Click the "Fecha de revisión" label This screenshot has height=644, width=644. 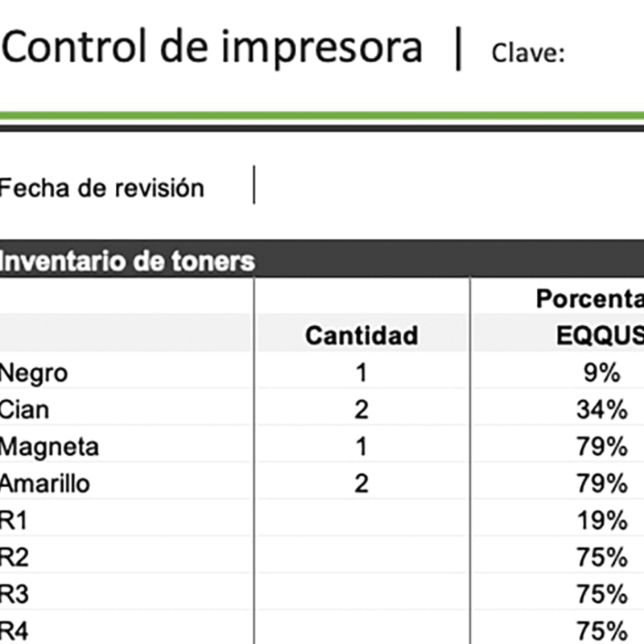[x=101, y=188]
